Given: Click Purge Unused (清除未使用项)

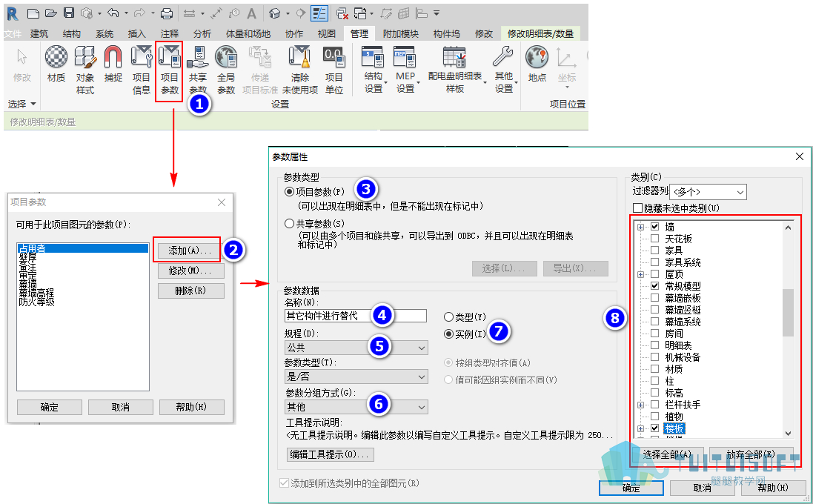Looking at the screenshot, I should (299, 70).
